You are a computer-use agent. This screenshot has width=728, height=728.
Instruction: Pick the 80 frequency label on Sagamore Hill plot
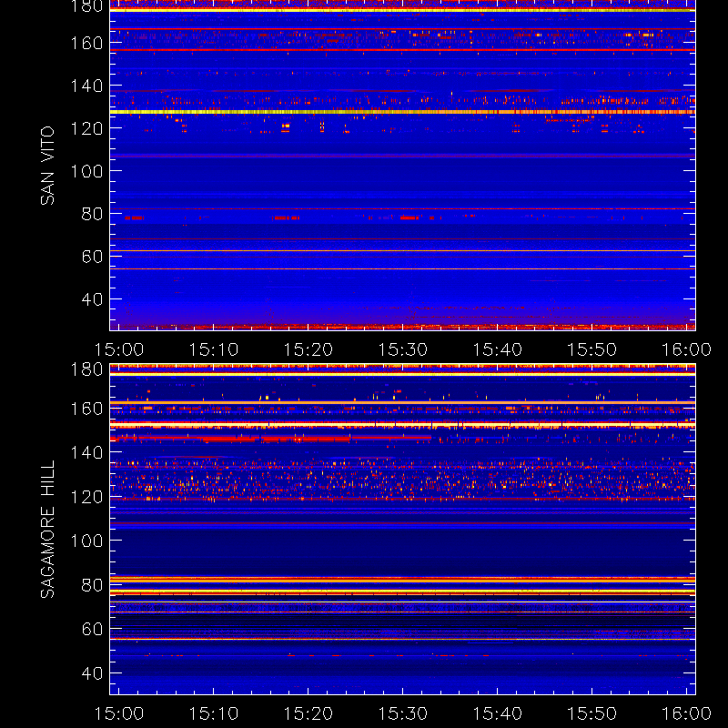tap(92, 585)
